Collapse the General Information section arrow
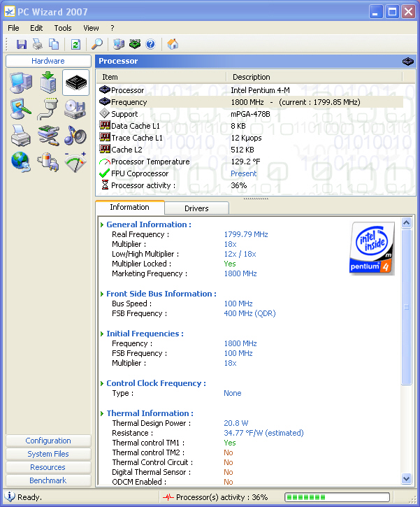Viewport: 420px width, 507px height. click(102, 224)
